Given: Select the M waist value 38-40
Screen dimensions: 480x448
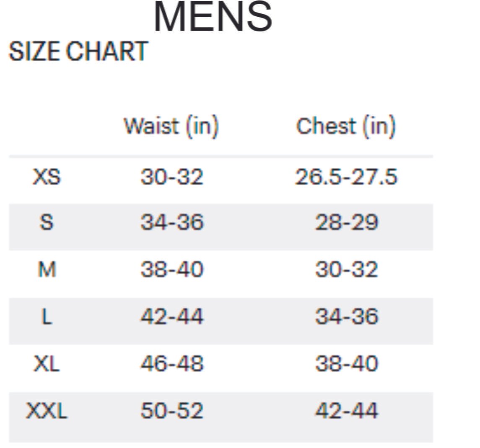Looking at the screenshot, I should click(172, 269).
